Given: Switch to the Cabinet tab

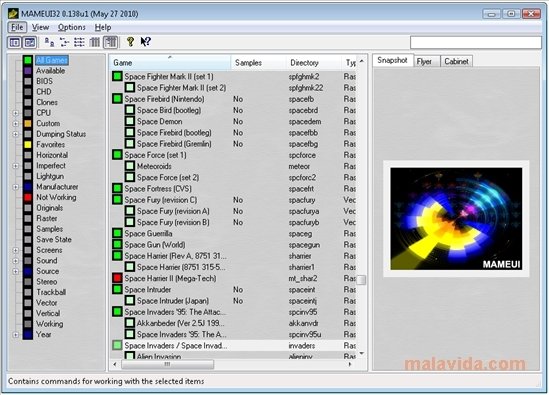Looking at the screenshot, I should (456, 62).
